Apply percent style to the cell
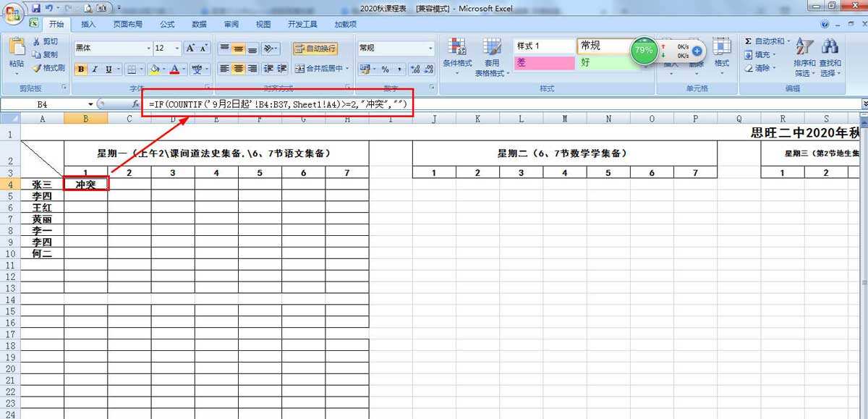868x419 pixels. (386, 69)
